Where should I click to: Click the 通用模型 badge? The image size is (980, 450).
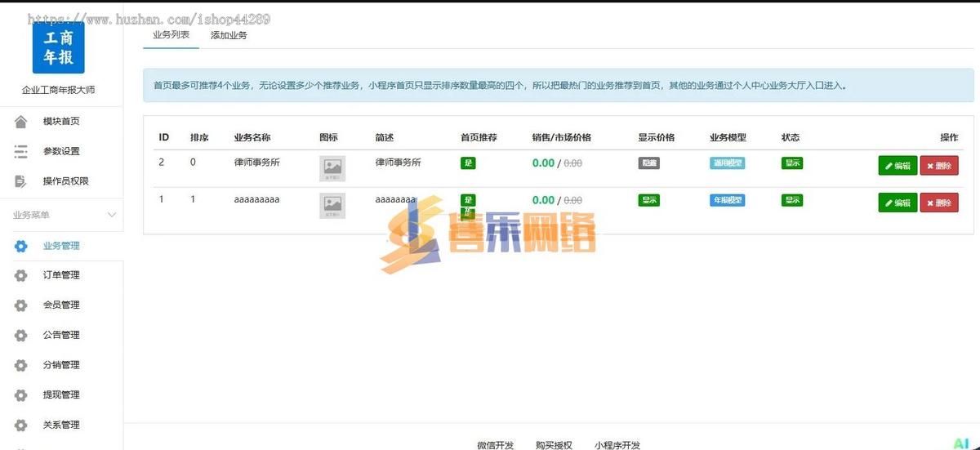[727, 163]
